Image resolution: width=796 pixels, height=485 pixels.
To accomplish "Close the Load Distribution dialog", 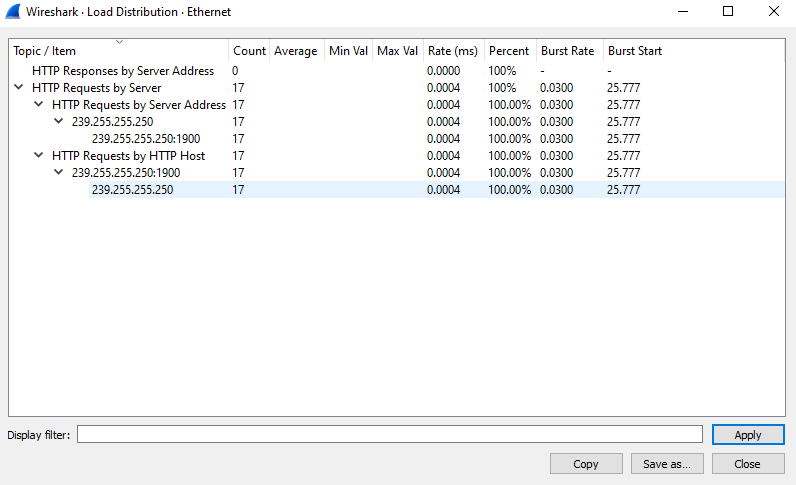I will click(748, 464).
